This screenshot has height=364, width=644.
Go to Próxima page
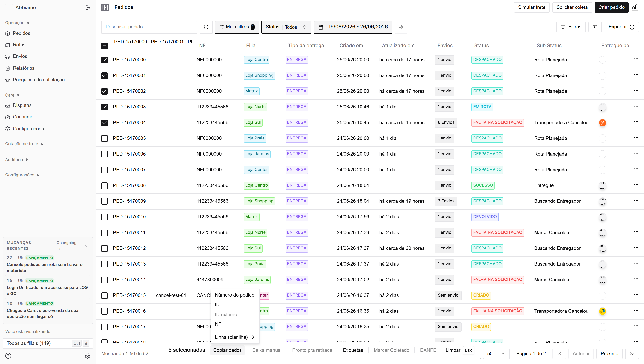(609, 354)
